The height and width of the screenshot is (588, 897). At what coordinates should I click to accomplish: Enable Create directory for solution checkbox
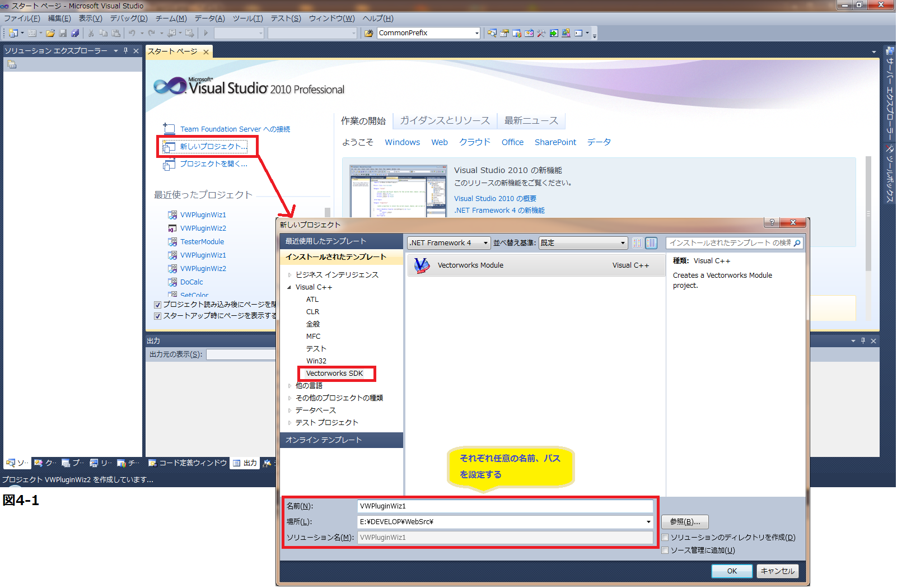(665, 538)
